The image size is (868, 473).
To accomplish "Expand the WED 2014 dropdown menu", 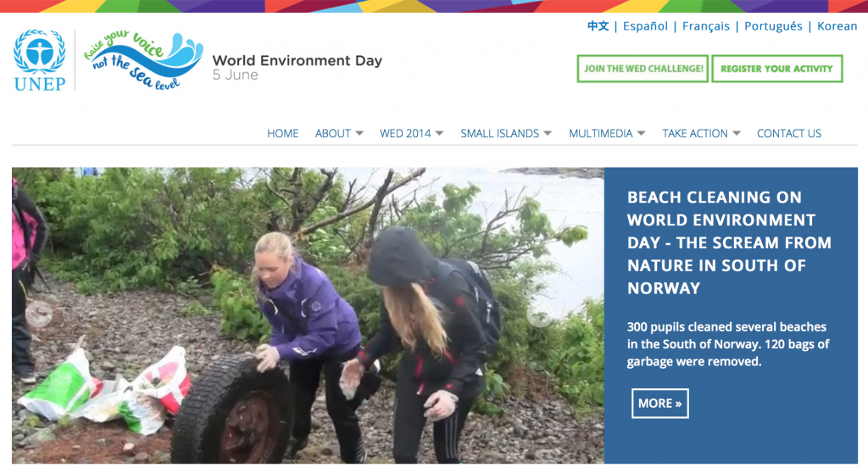I will pyautogui.click(x=411, y=133).
